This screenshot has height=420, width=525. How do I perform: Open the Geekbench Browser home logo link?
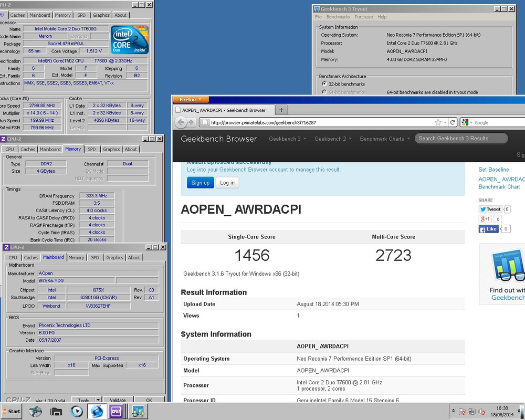coord(218,139)
